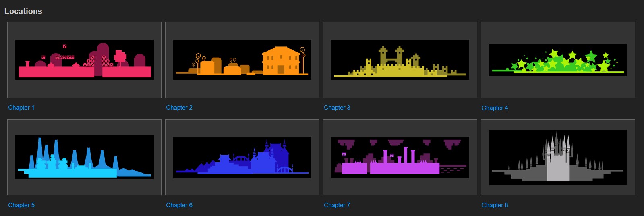Select the blue Chapter 6 city thumbnail
Viewport: 644px width, 216px height.
pyautogui.click(x=242, y=157)
